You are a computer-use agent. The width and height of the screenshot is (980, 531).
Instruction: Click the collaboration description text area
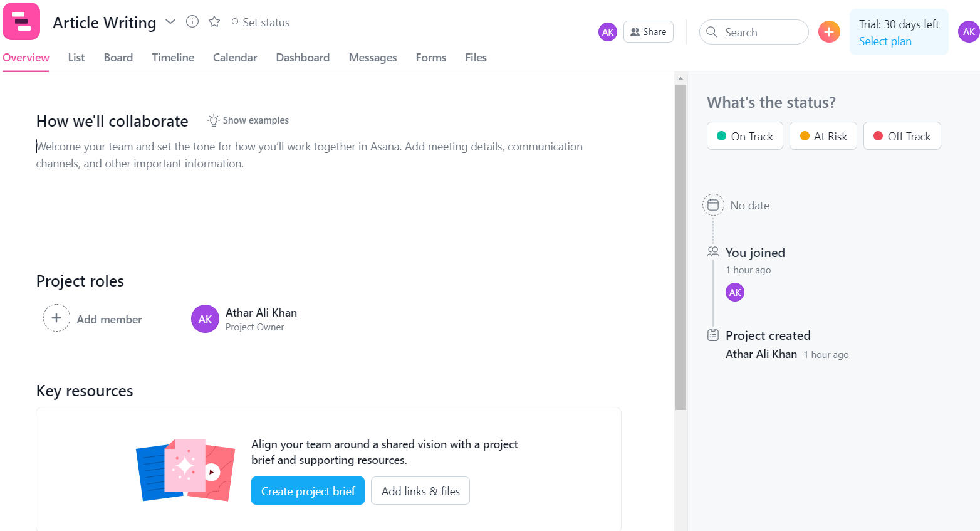click(310, 155)
